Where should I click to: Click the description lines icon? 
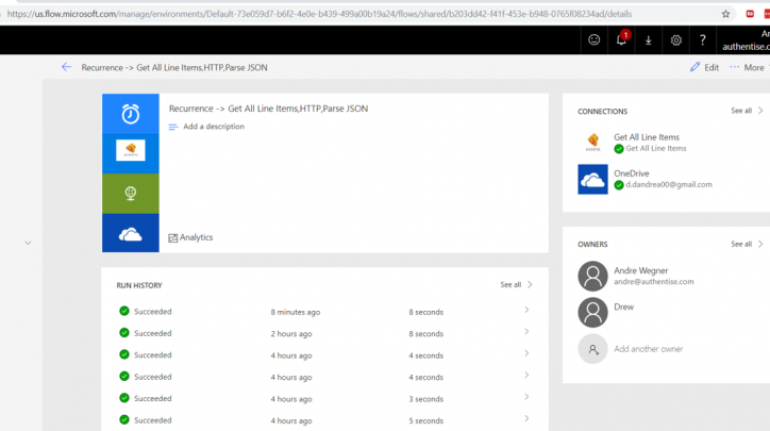[173, 127]
